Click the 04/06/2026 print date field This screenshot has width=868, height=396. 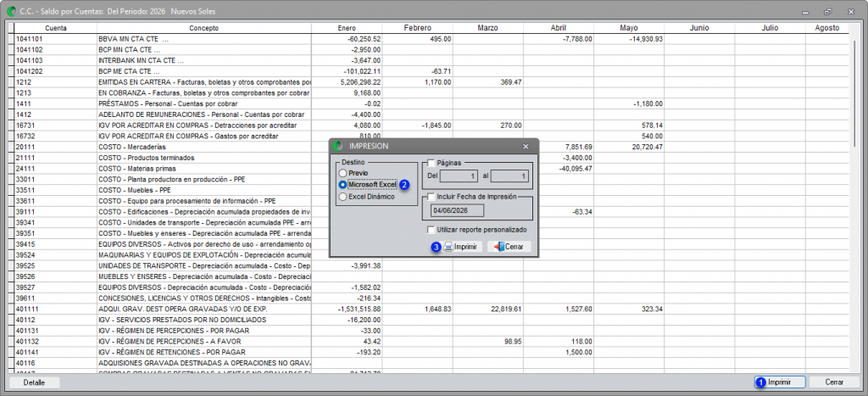tap(457, 210)
